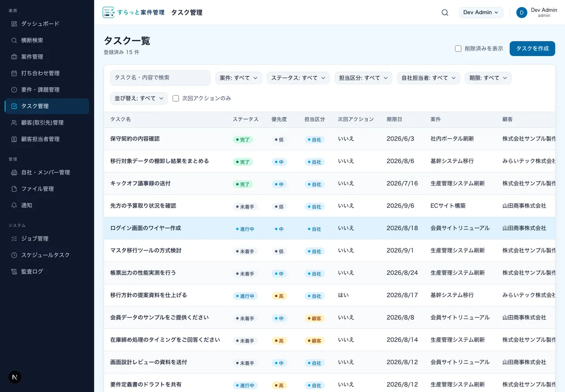Click 完了 status badge for キックオフ議事録の送付
The image size is (565, 392).
coord(243,184)
